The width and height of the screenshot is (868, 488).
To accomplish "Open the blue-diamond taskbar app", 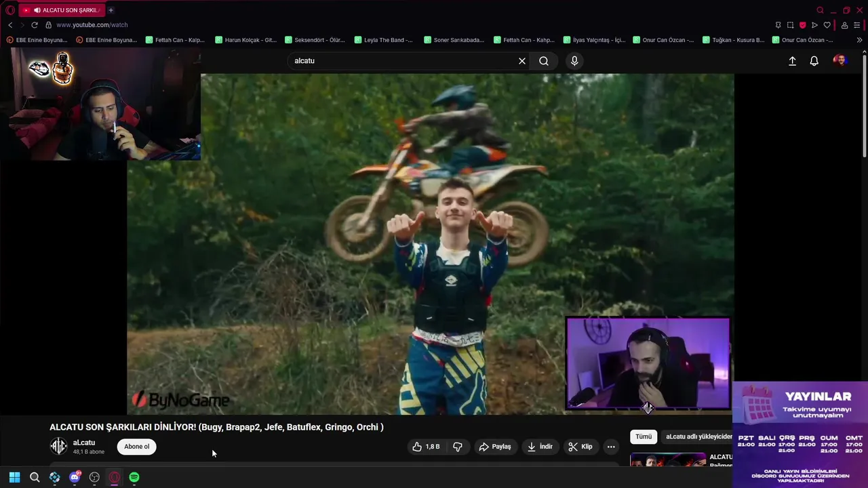I will [x=55, y=477].
